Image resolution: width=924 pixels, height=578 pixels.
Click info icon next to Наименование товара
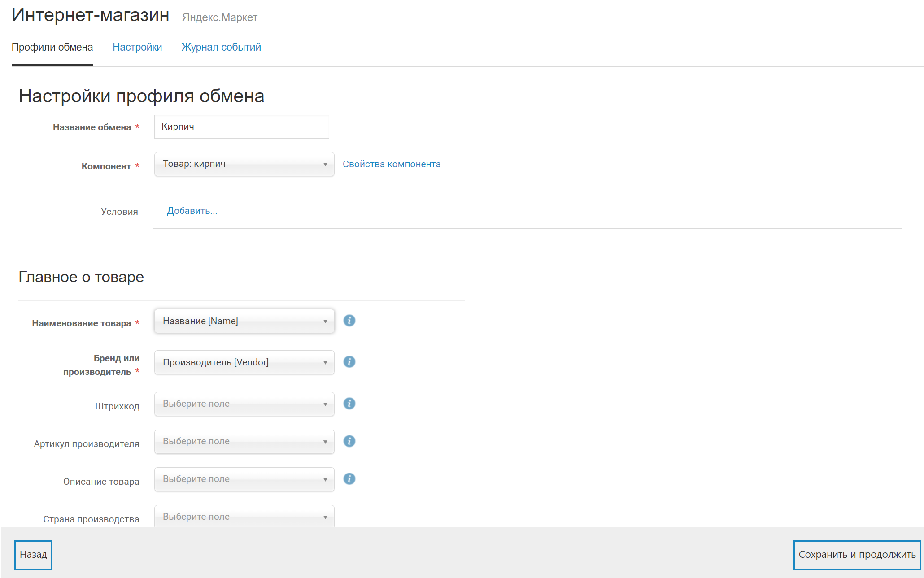coord(349,321)
